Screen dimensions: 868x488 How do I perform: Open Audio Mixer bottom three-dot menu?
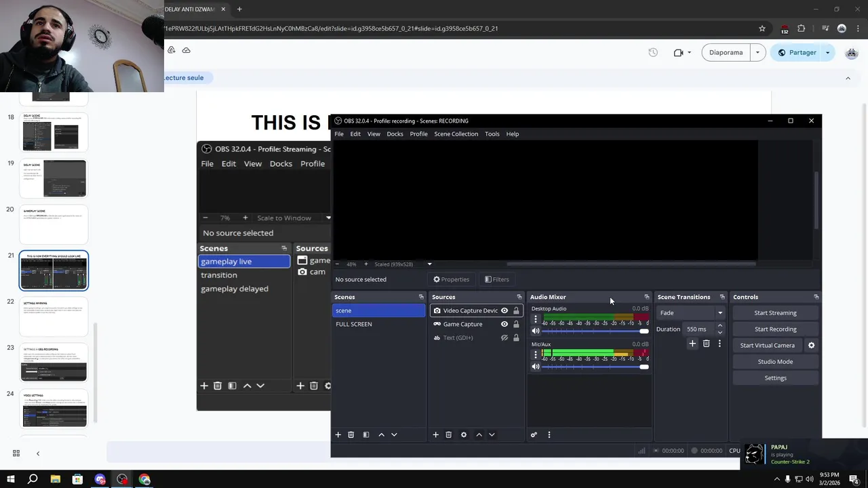(549, 434)
